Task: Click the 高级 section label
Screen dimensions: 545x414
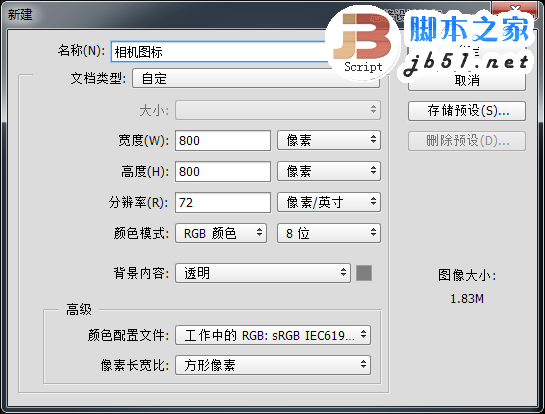Action: [x=79, y=309]
